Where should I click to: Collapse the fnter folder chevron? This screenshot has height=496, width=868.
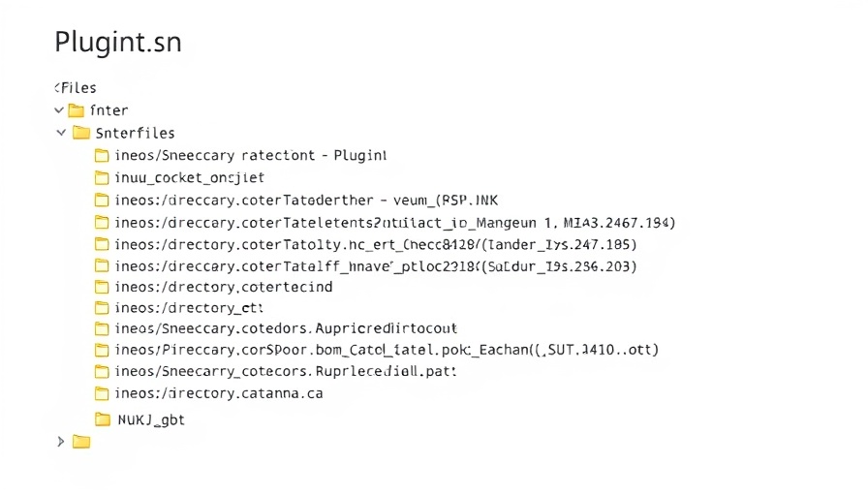[59, 110]
